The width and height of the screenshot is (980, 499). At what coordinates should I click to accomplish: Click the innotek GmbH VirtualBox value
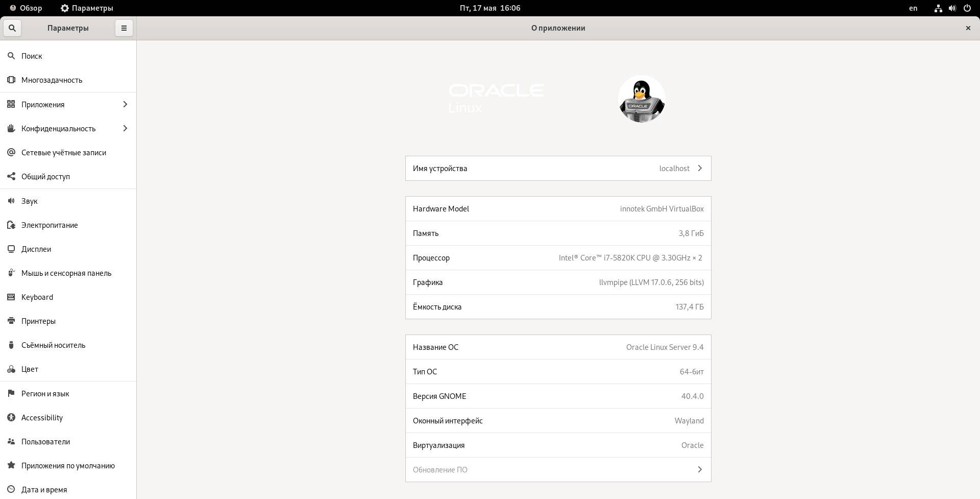point(662,209)
